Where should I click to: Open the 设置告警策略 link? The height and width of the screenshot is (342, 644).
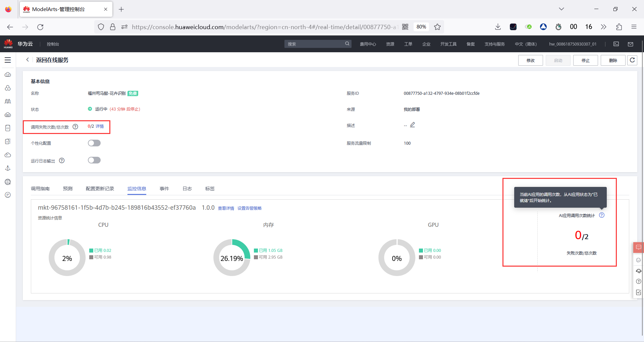[x=250, y=208]
